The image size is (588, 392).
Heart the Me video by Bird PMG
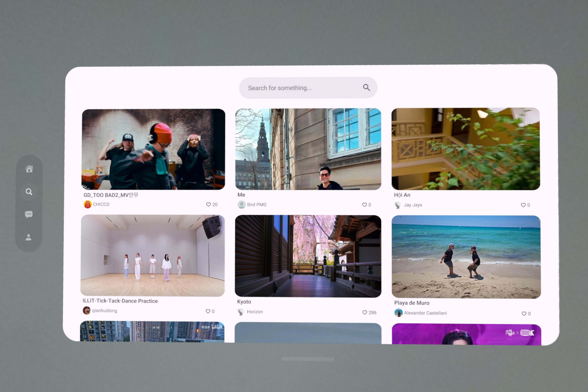[364, 205]
